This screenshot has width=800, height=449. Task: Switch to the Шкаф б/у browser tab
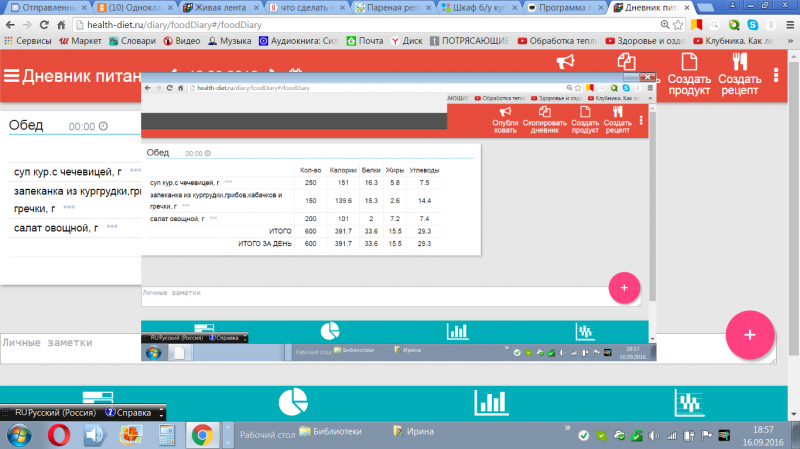pos(476,7)
